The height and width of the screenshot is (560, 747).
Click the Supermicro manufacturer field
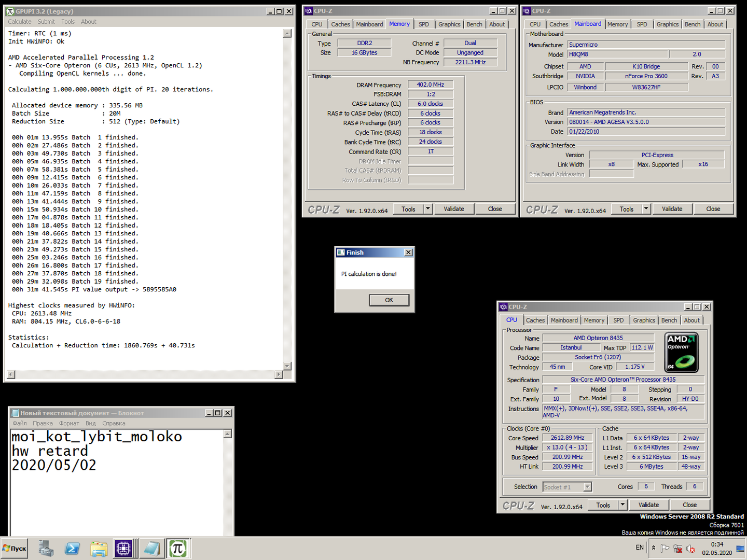(646, 45)
